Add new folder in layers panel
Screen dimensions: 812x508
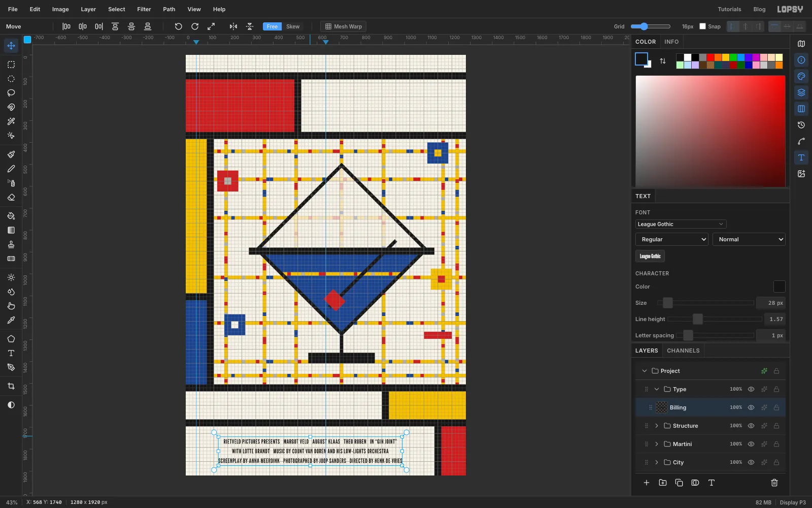663,483
